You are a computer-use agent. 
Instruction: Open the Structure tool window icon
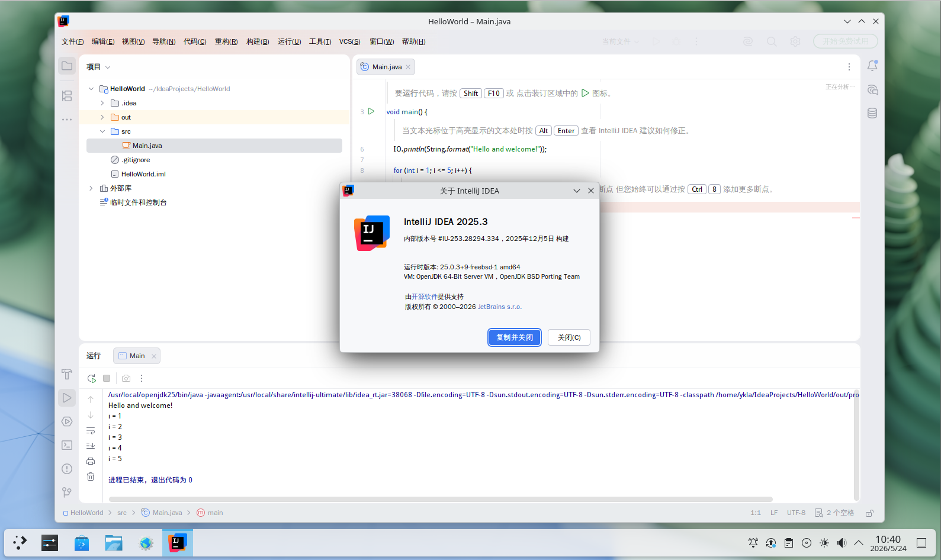(67, 96)
